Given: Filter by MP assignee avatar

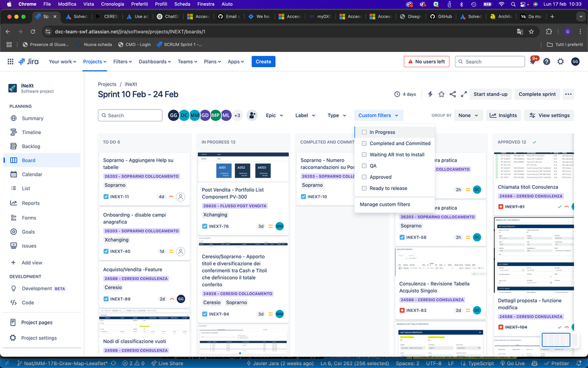Looking at the screenshot, I should [216, 115].
